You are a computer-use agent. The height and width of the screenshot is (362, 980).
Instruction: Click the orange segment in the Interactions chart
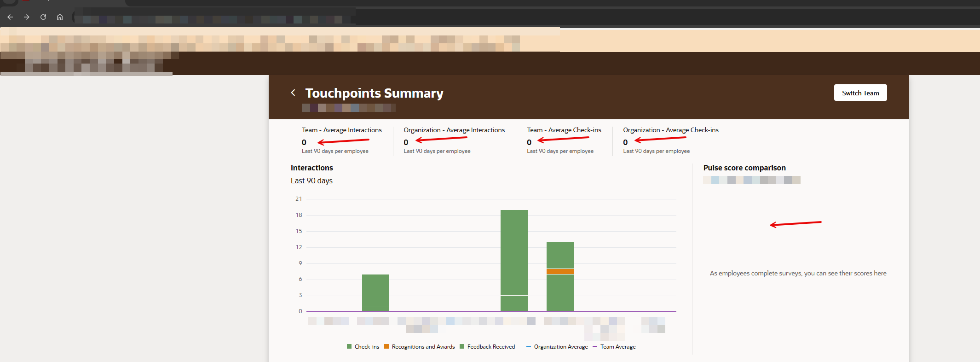click(560, 271)
